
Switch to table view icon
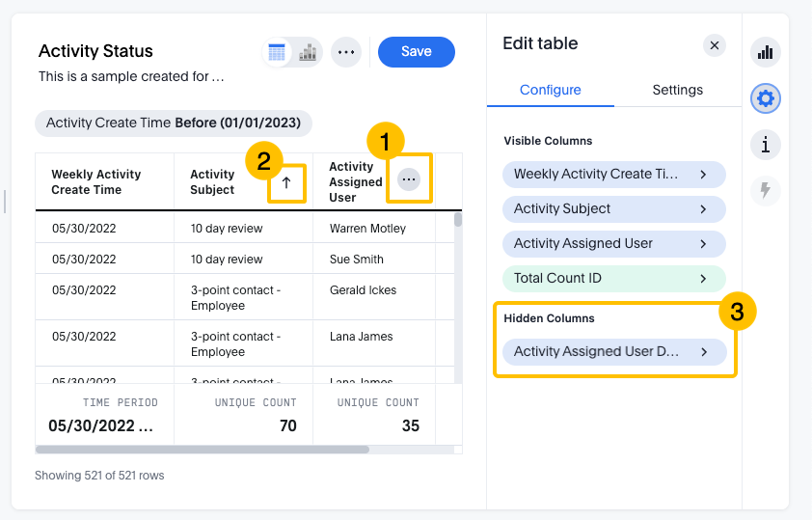click(x=278, y=52)
